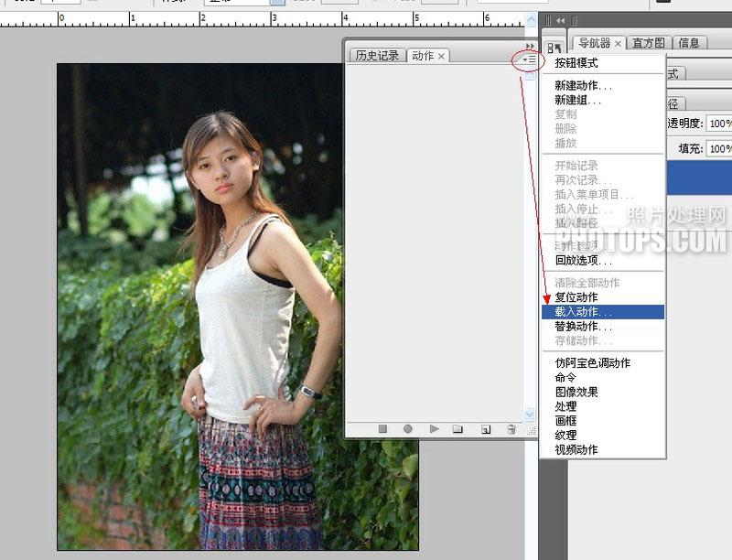Click 清除全部动作 menu entry
This screenshot has width=732, height=560.
tap(603, 283)
